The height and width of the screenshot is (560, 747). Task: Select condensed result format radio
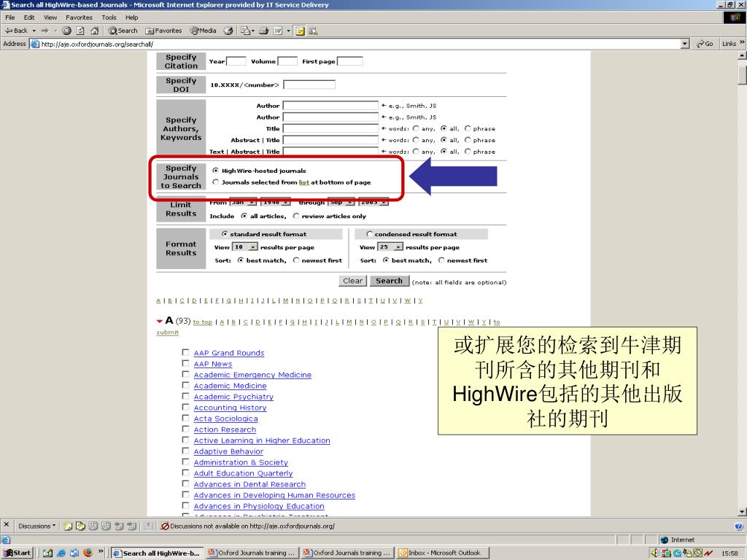pos(369,233)
